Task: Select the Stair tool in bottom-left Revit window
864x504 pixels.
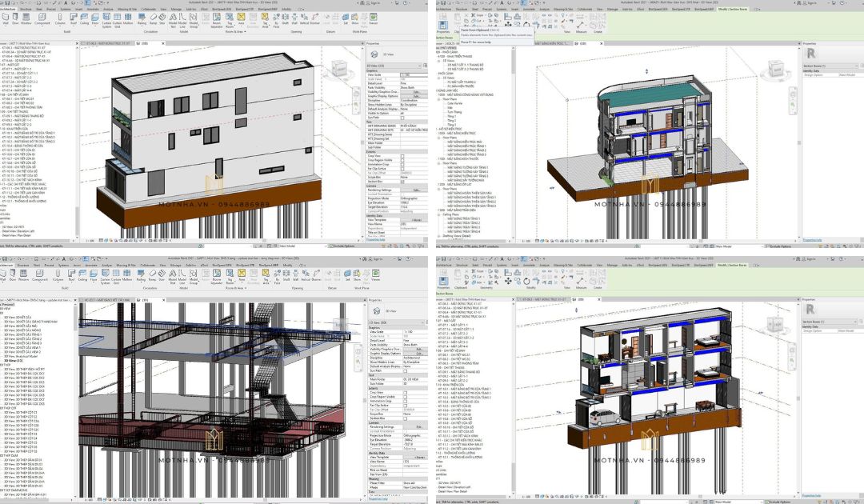Action: 162,275
